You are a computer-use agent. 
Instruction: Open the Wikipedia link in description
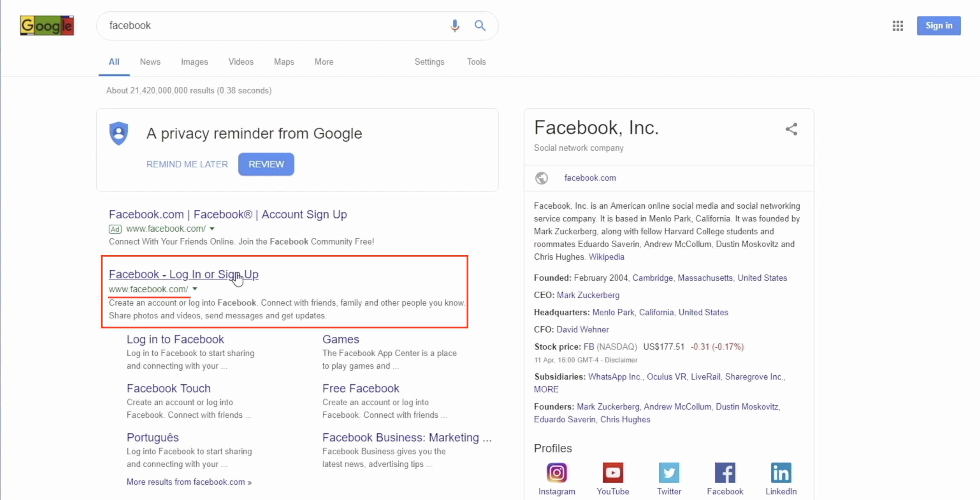pos(606,257)
